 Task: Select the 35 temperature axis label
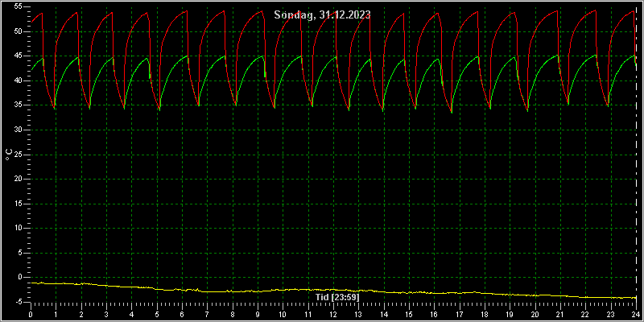click(19, 105)
